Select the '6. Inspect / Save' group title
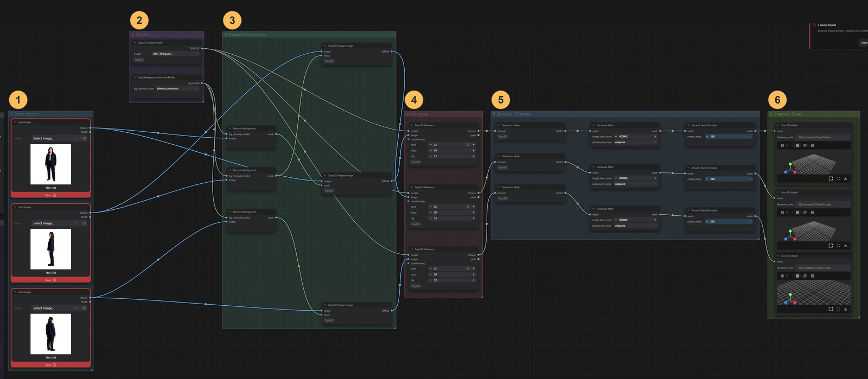 pos(785,114)
